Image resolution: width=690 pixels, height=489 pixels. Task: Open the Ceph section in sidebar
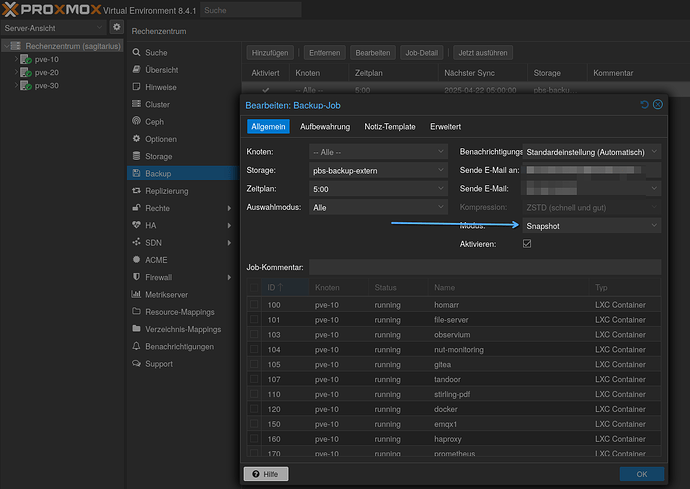click(153, 121)
